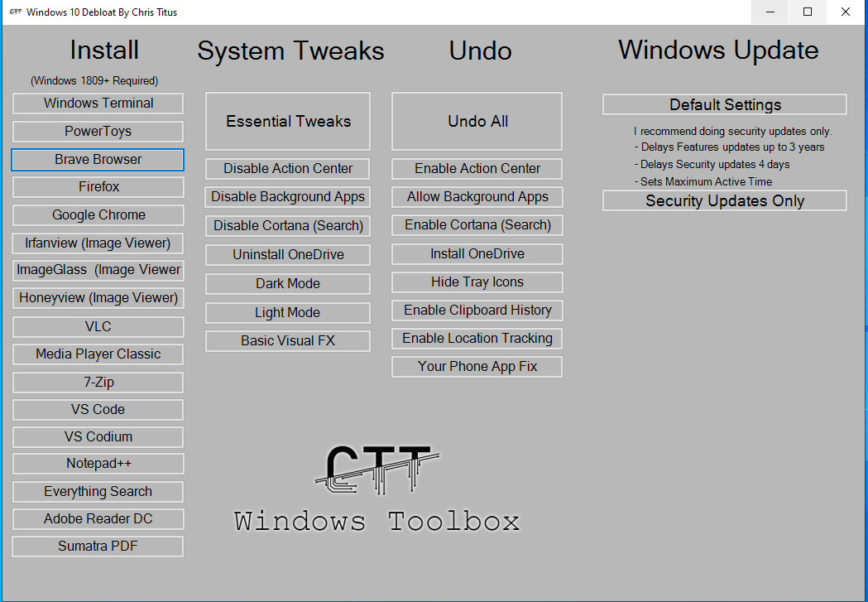Set Security Updates Only

coord(725,200)
